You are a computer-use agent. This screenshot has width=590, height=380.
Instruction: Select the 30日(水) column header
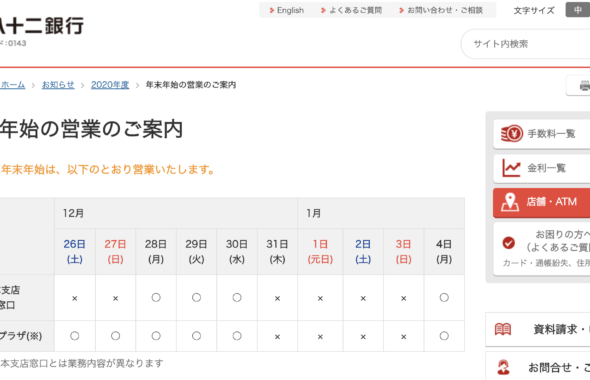pos(237,252)
